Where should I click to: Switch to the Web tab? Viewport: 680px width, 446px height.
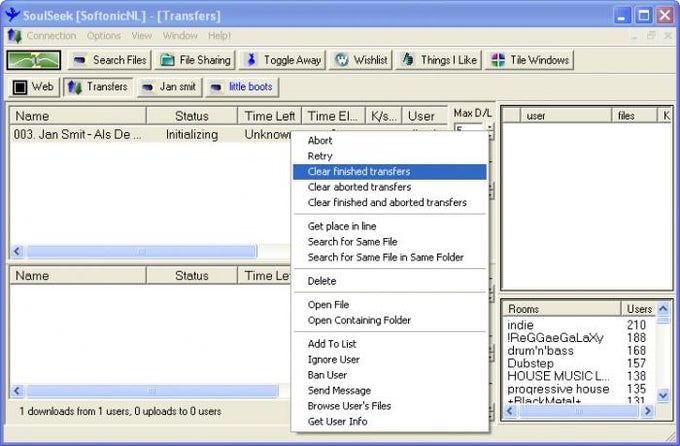pyautogui.click(x=34, y=87)
